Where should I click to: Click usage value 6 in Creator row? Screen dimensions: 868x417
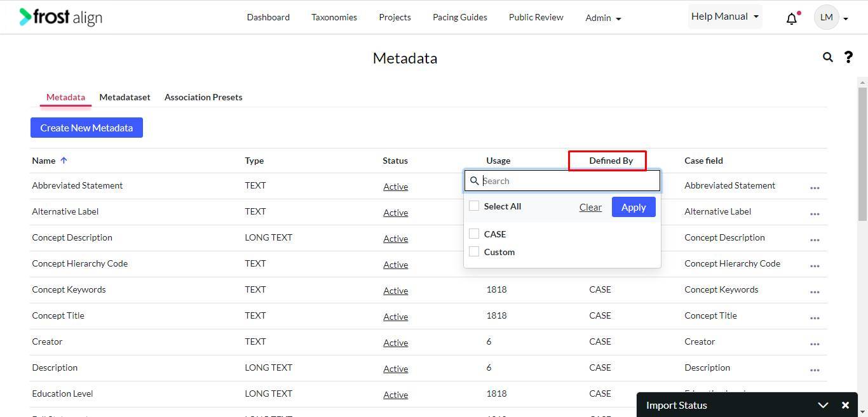489,341
